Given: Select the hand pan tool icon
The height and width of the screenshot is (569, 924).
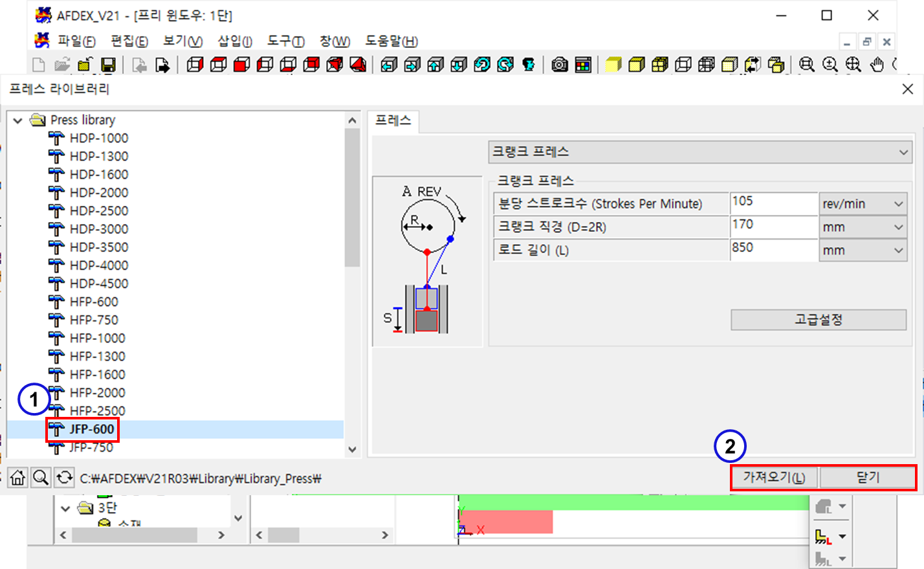Looking at the screenshot, I should pyautogui.click(x=877, y=65).
